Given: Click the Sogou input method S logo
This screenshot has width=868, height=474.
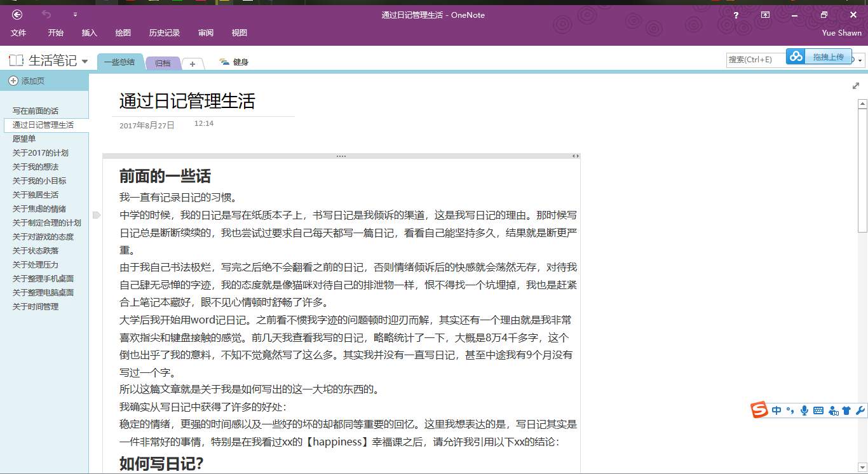Looking at the screenshot, I should pyautogui.click(x=759, y=410).
